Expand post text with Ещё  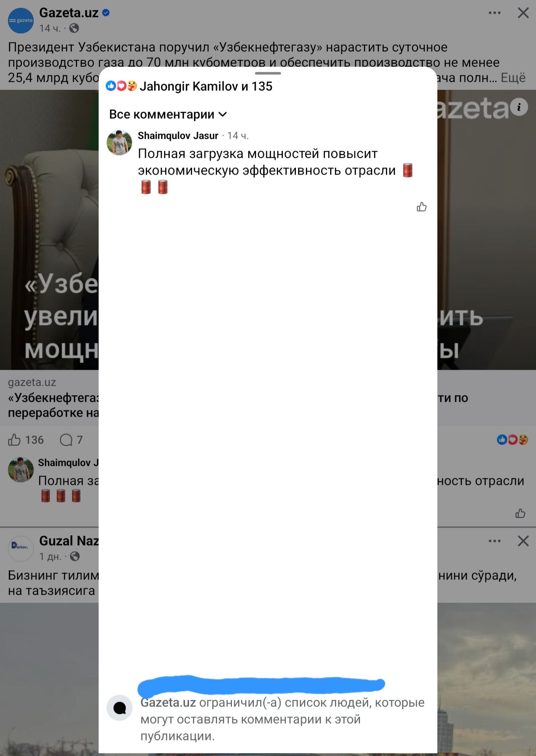click(x=513, y=77)
